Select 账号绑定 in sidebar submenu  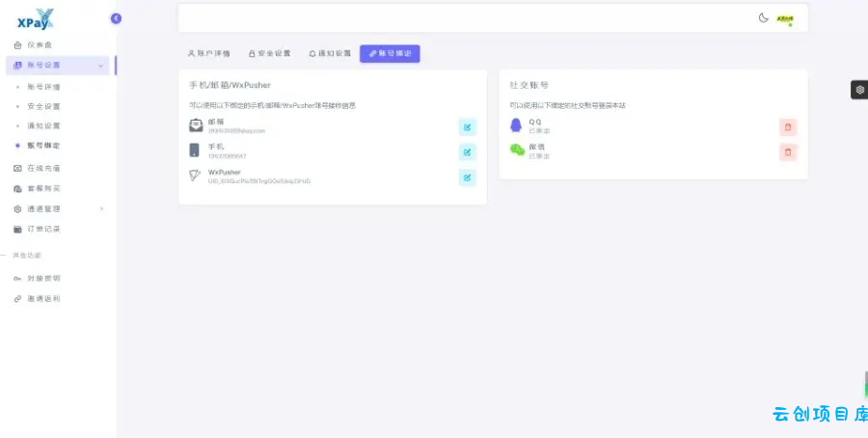coord(43,146)
